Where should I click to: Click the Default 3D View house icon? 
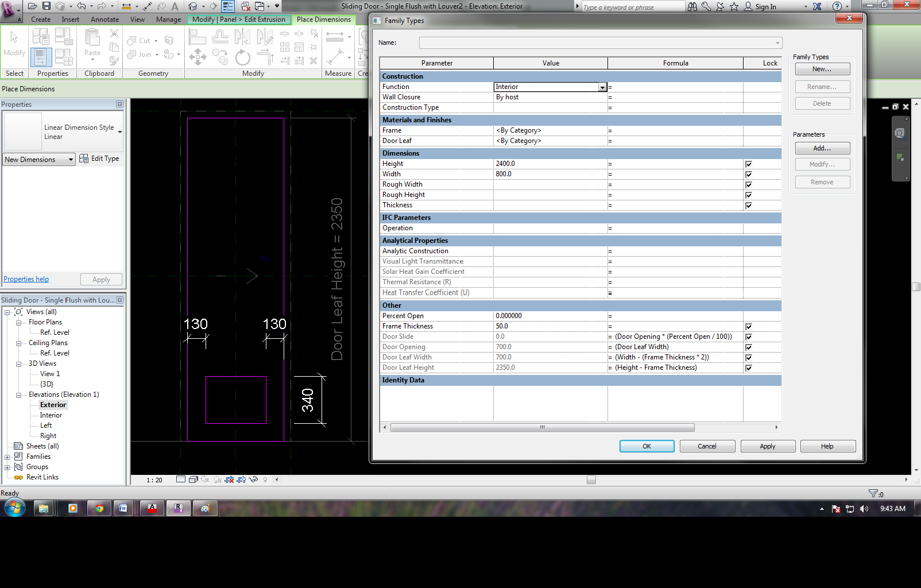point(194,6)
